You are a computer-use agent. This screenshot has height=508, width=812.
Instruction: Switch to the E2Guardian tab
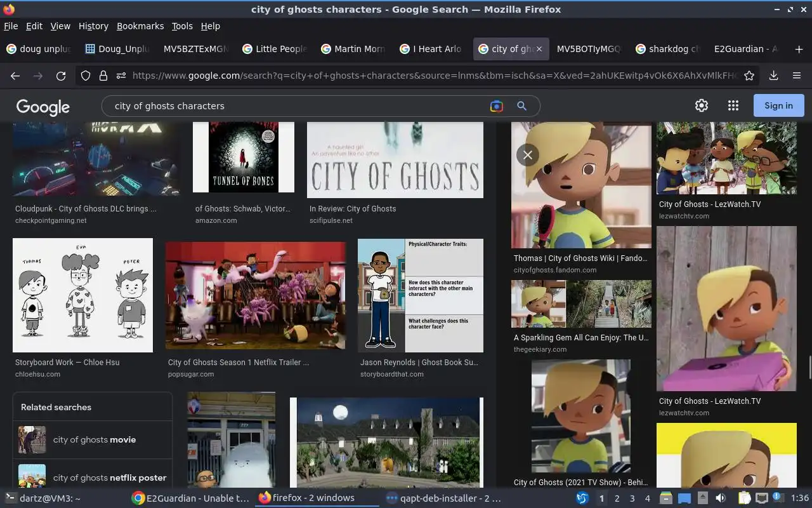747,49
